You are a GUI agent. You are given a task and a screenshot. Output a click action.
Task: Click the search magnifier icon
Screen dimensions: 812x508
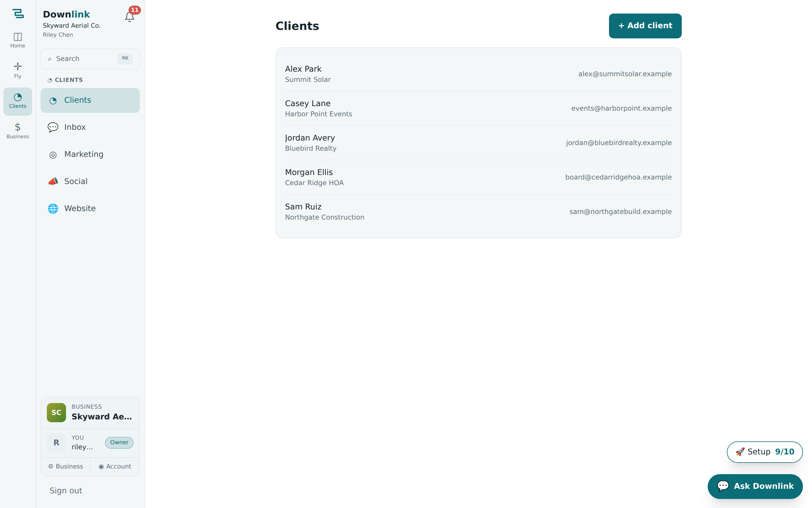click(50, 59)
